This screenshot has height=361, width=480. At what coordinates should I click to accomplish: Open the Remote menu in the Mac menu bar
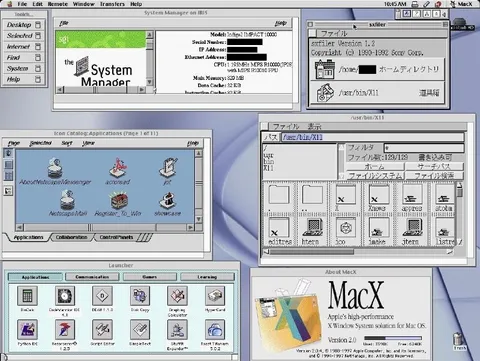pos(58,4)
